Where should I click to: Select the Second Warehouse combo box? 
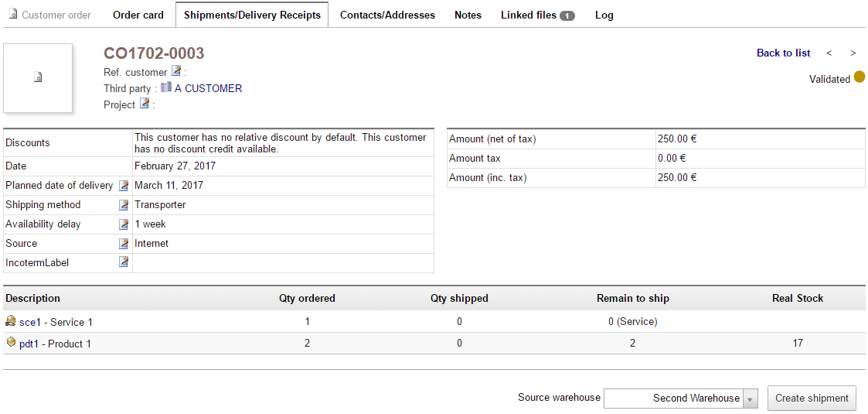(x=673, y=399)
